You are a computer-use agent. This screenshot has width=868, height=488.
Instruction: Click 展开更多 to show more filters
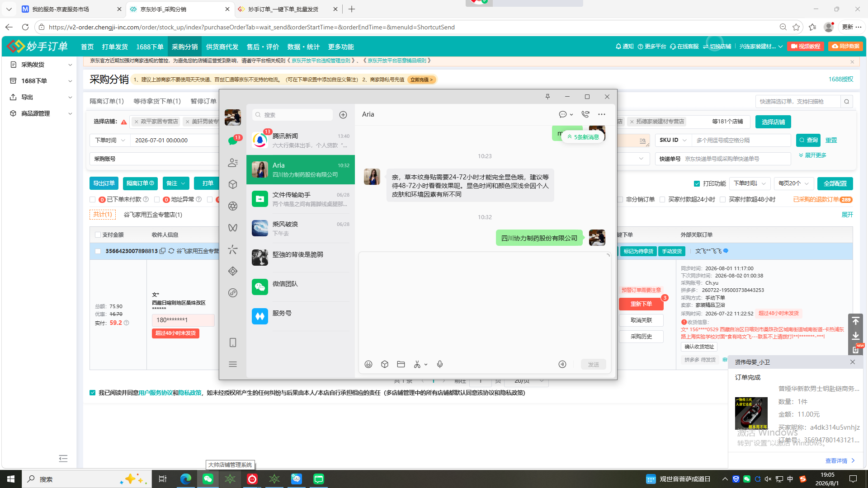click(813, 155)
